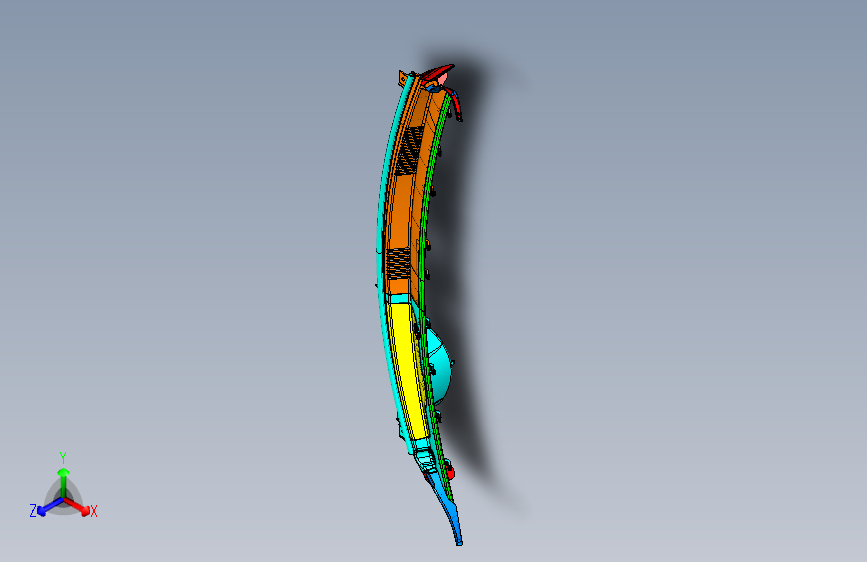Select the lower mesh grille on the orange panel
The height and width of the screenshot is (562, 867).
click(398, 264)
